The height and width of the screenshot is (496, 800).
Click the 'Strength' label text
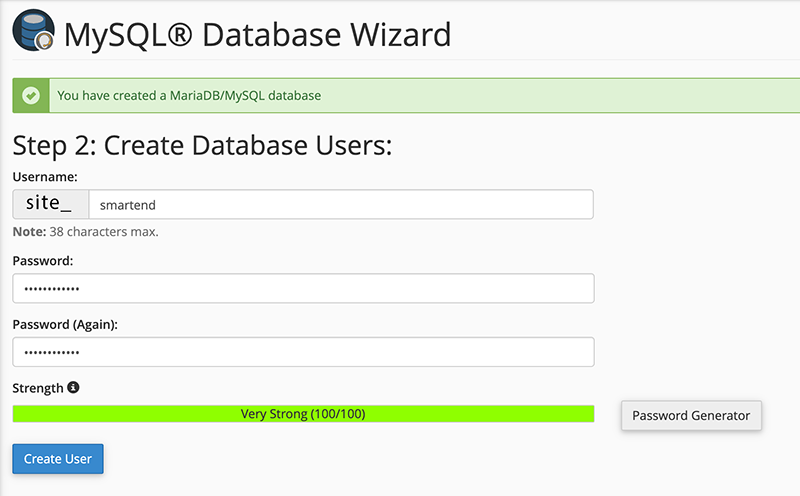click(x=38, y=388)
